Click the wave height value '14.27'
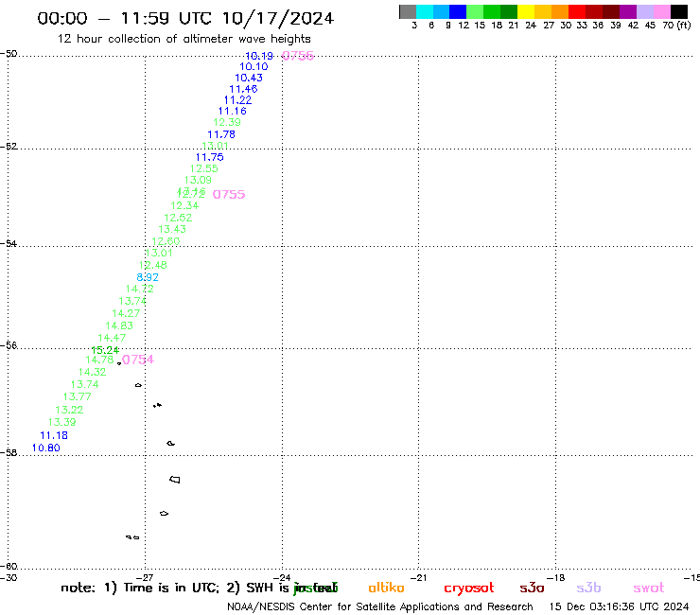The width and height of the screenshot is (700, 615). 126,313
